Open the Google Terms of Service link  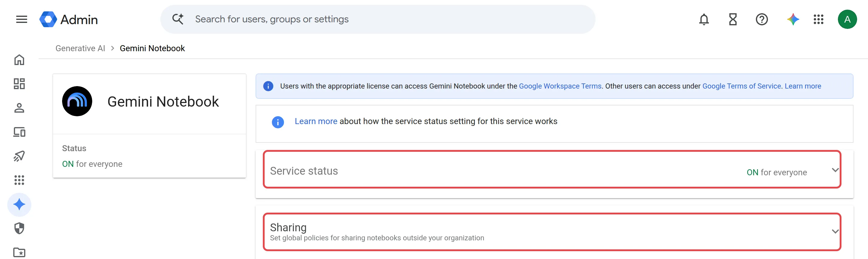(x=741, y=86)
